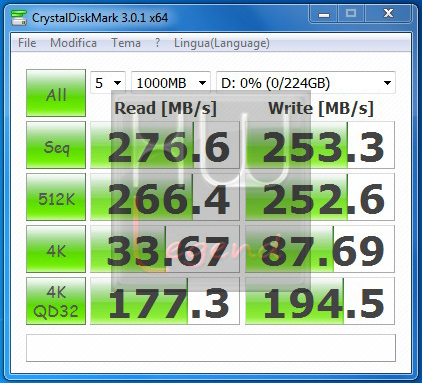Open the drive selector showing D: 0%
This screenshot has height=383, width=422.
tap(306, 82)
